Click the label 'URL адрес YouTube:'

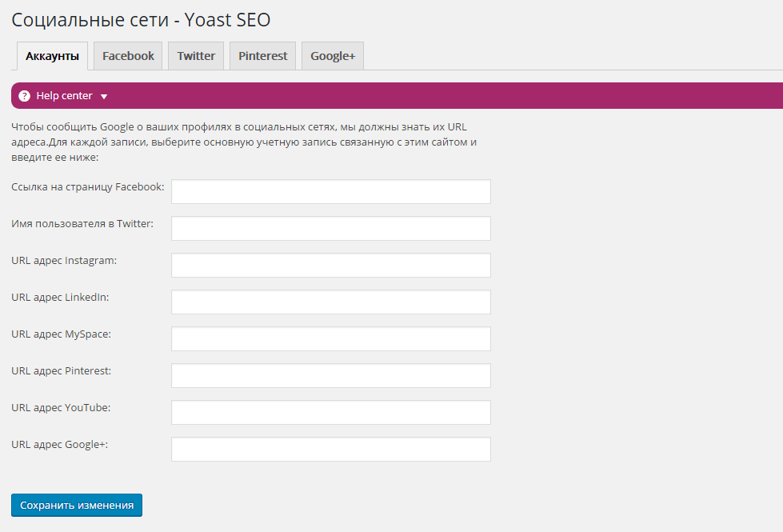click(61, 408)
